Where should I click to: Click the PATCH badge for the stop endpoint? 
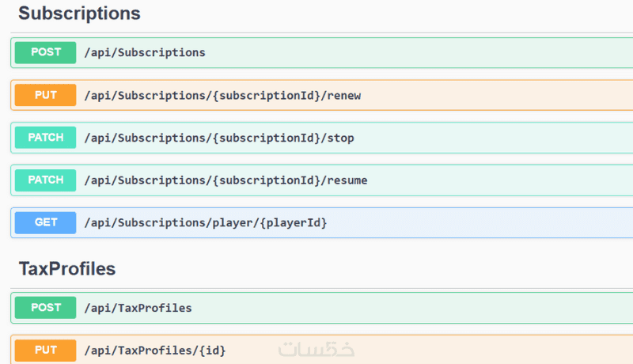pyautogui.click(x=46, y=138)
